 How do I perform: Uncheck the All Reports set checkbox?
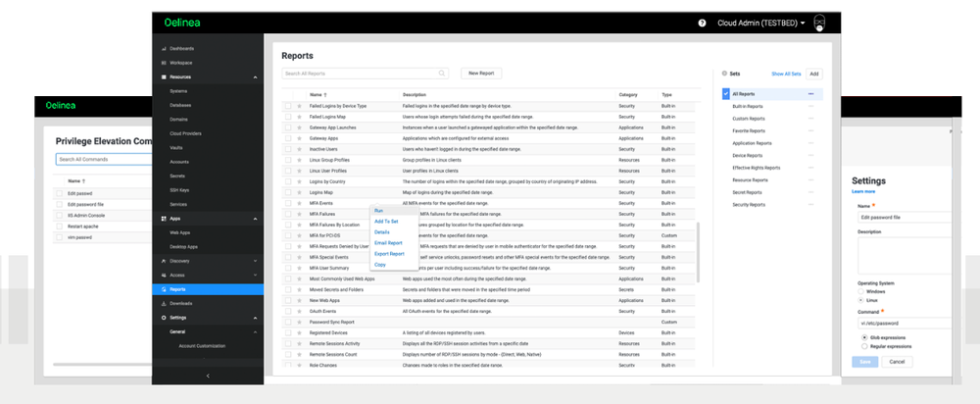coord(725,94)
